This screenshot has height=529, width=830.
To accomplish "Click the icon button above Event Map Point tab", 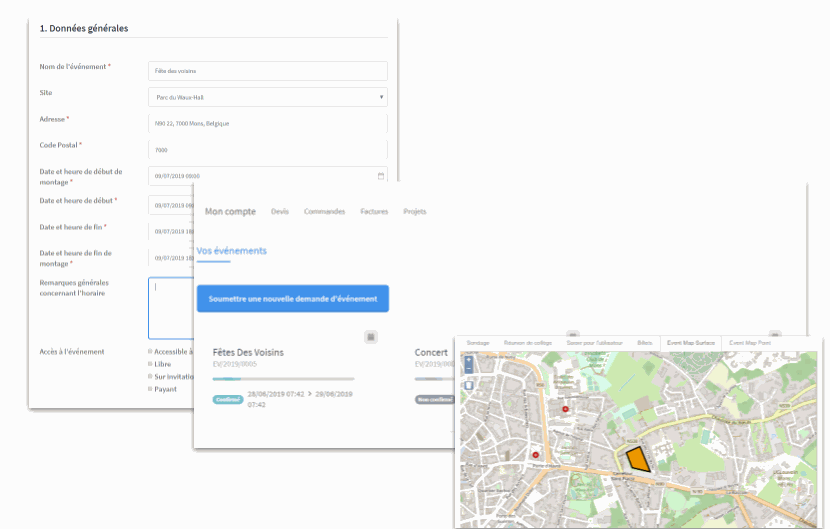I will click(775, 334).
